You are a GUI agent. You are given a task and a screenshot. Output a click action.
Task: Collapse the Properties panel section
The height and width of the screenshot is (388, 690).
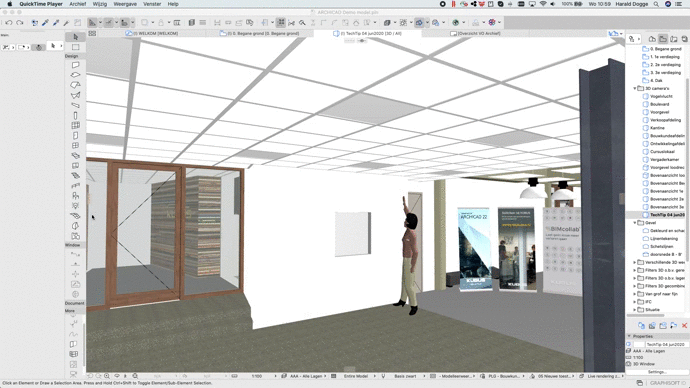[629, 336]
